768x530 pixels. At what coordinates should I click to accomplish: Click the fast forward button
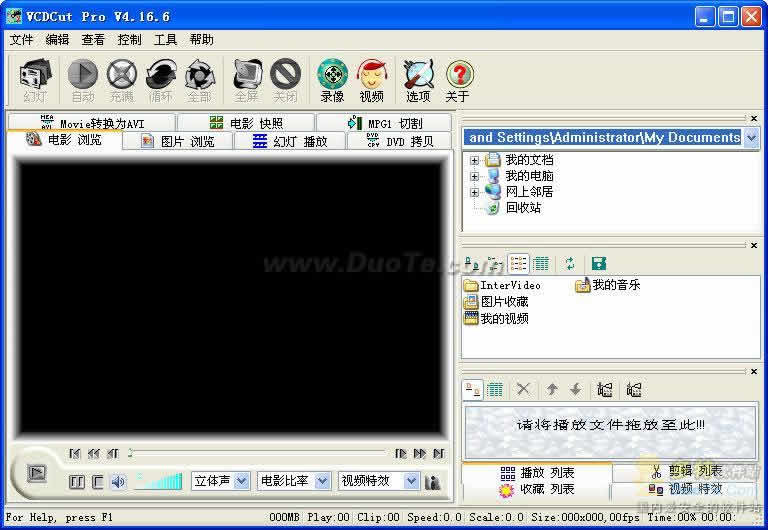(420, 454)
